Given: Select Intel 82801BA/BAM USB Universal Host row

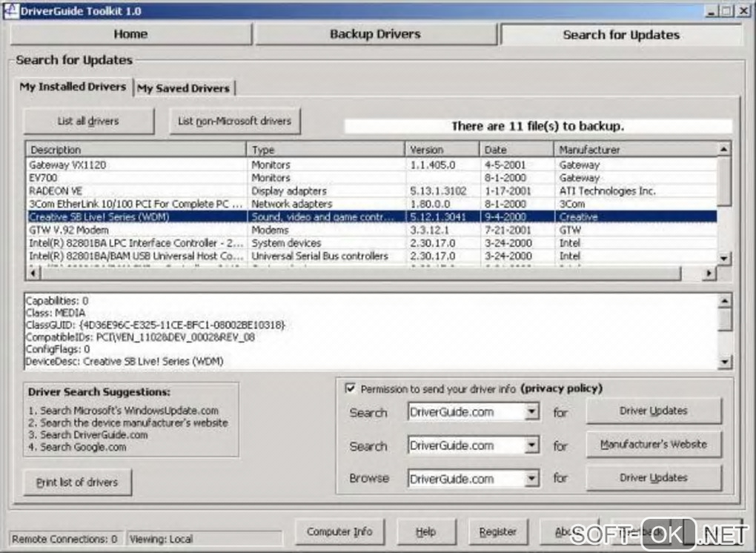Looking at the screenshot, I should point(371,256).
